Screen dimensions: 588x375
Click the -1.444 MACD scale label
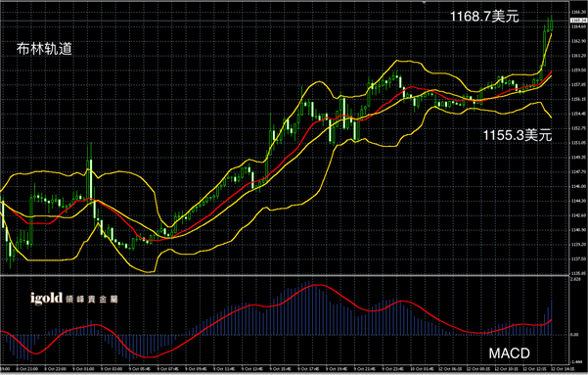tap(575, 362)
